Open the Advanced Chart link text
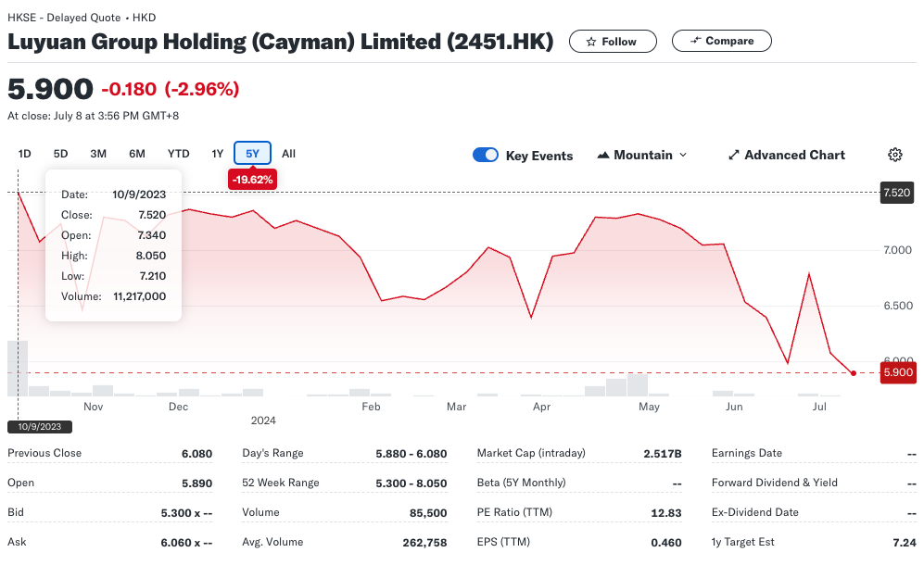This screenshot has width=924, height=565. (x=794, y=155)
